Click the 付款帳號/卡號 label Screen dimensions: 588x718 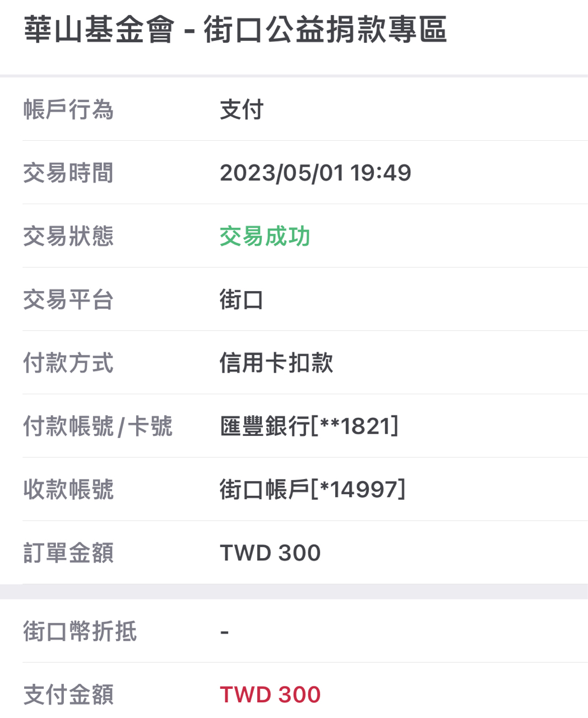coord(98,426)
